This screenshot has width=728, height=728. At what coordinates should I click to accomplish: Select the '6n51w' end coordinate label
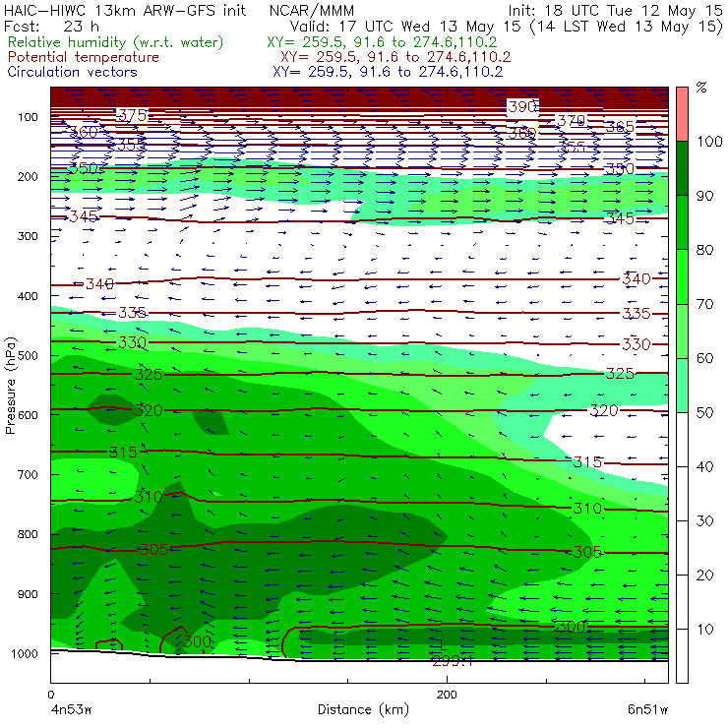647,709
